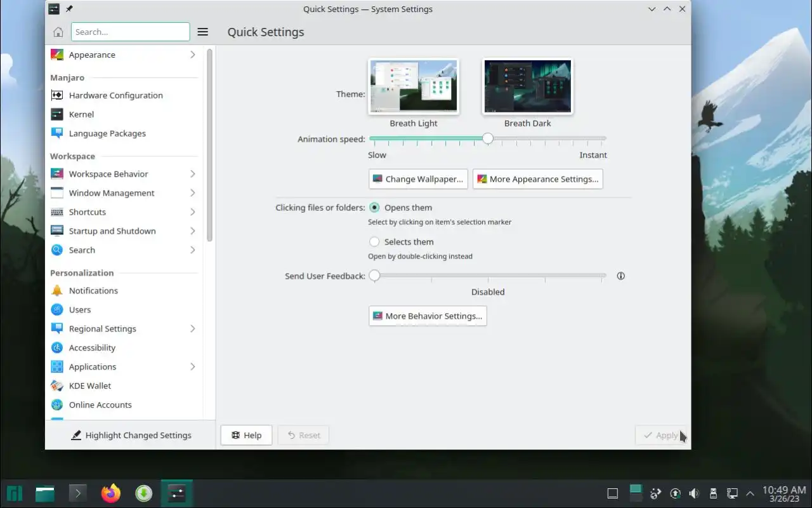
Task: Open Hardware Configuration module icon
Action: 57,95
